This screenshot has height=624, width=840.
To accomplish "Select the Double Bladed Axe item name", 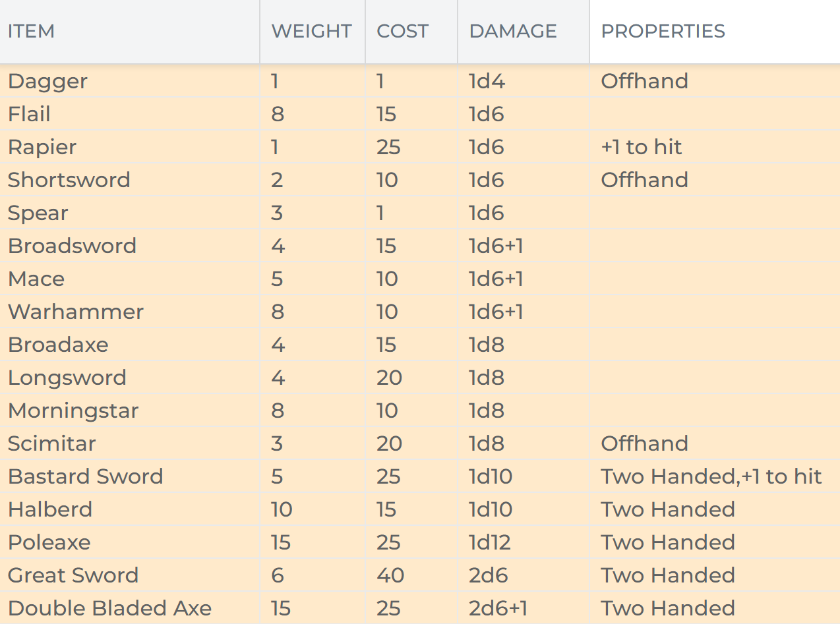I will 109,608.
